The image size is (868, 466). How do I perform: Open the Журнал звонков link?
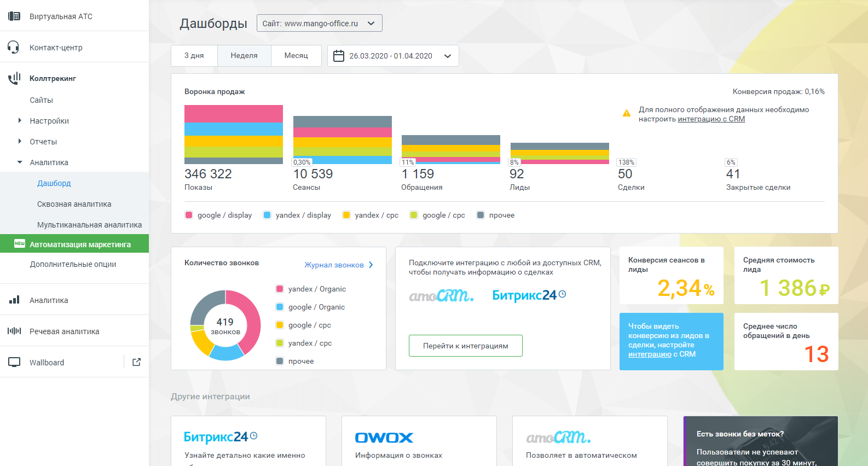click(x=334, y=265)
